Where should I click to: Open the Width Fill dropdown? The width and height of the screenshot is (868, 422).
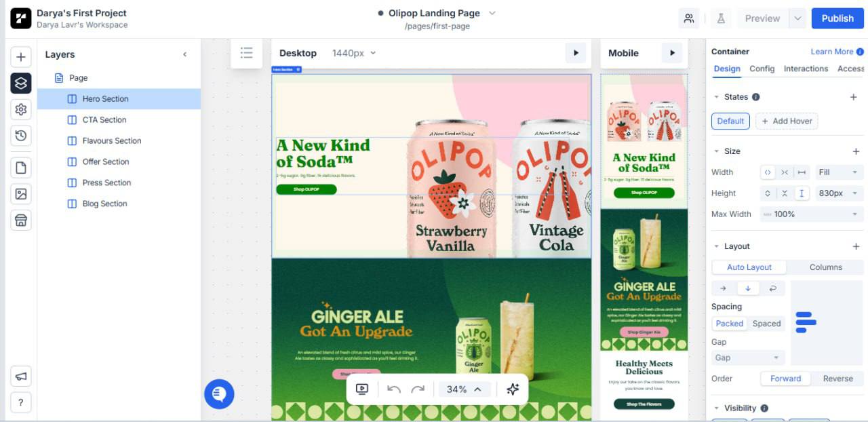[x=840, y=172]
